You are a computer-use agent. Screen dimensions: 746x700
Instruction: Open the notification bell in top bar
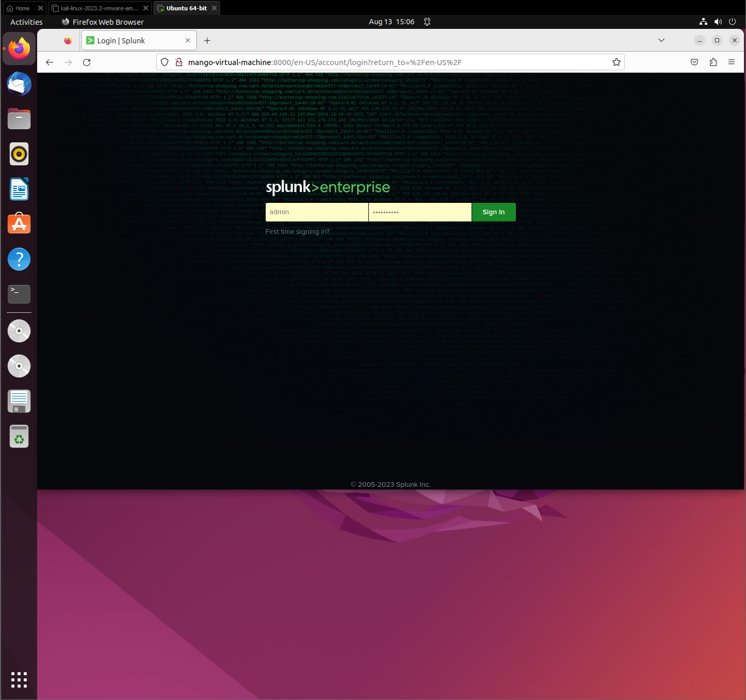427,22
